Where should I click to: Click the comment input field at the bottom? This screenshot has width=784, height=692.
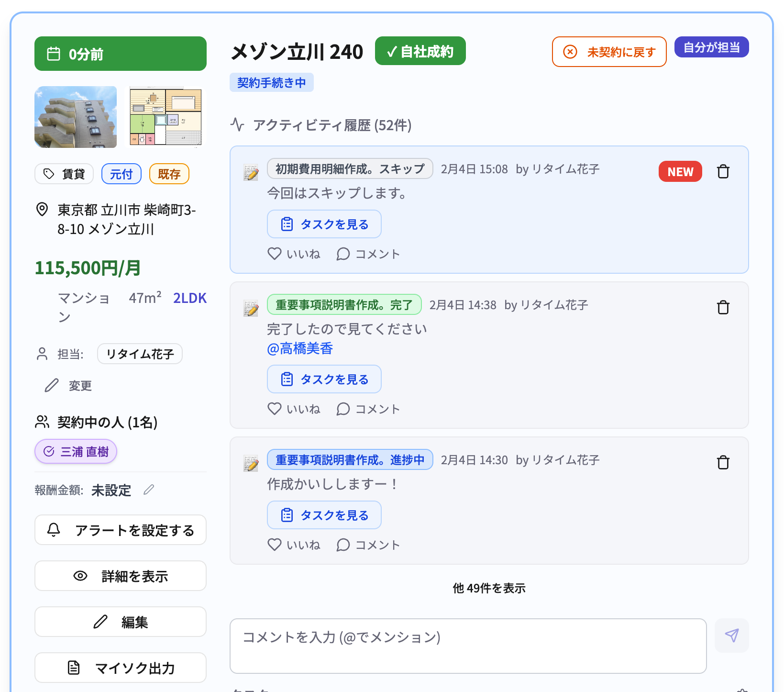coord(468,646)
